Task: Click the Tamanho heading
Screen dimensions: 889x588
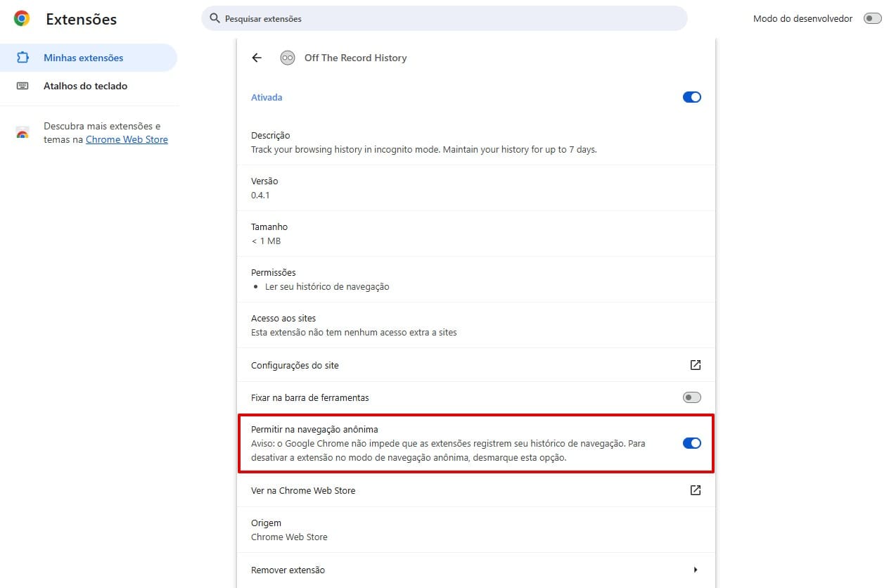Action: (269, 226)
